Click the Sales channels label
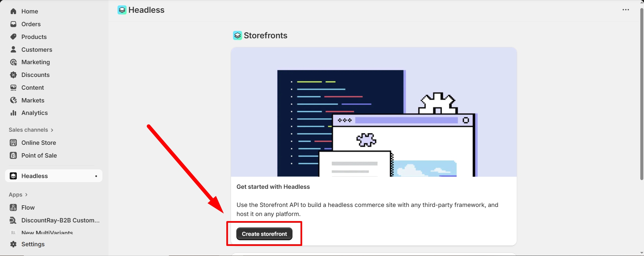The image size is (644, 256). coord(28,130)
